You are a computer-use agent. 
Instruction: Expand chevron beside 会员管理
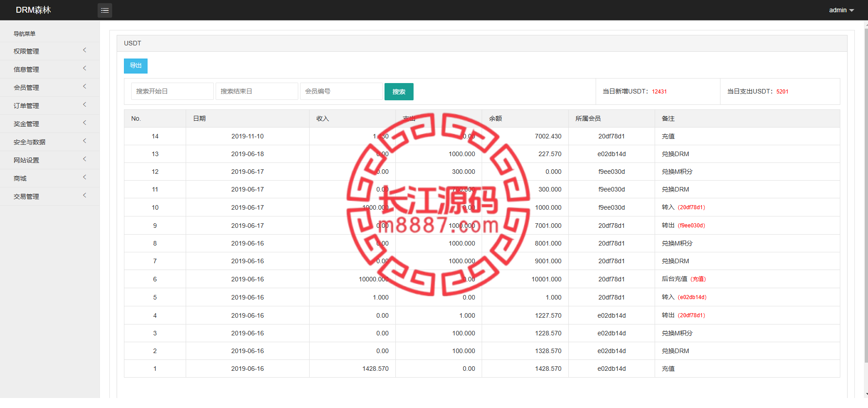pyautogui.click(x=84, y=87)
